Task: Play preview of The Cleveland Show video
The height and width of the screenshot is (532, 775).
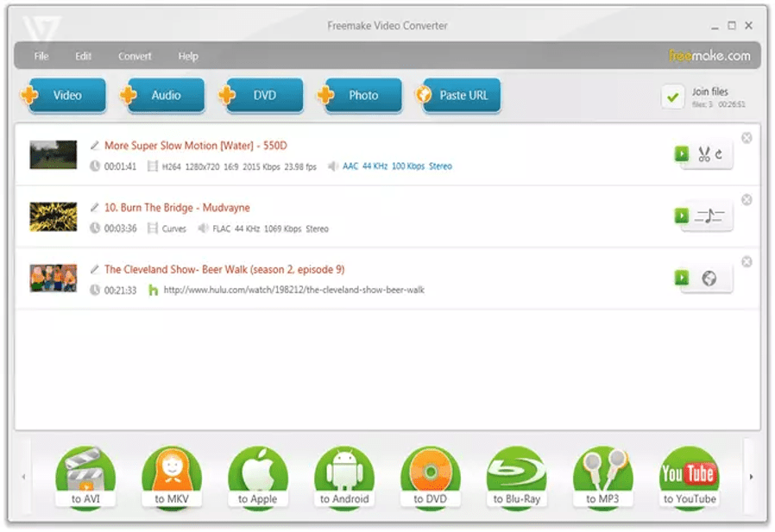Action: point(682,278)
